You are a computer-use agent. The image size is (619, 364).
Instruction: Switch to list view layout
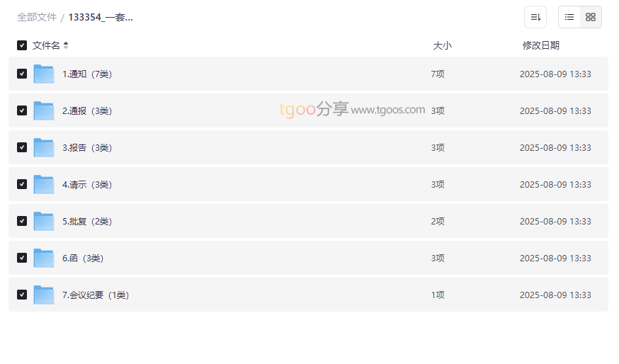(x=569, y=17)
